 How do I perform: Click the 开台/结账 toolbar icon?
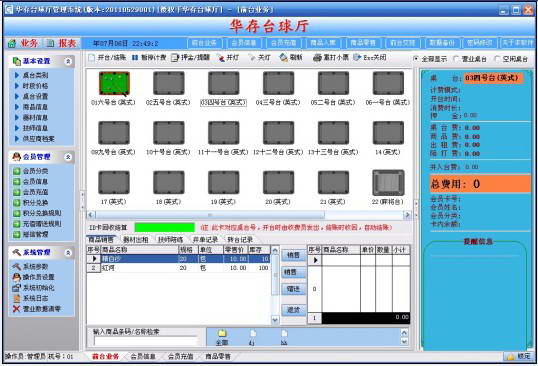[92, 58]
